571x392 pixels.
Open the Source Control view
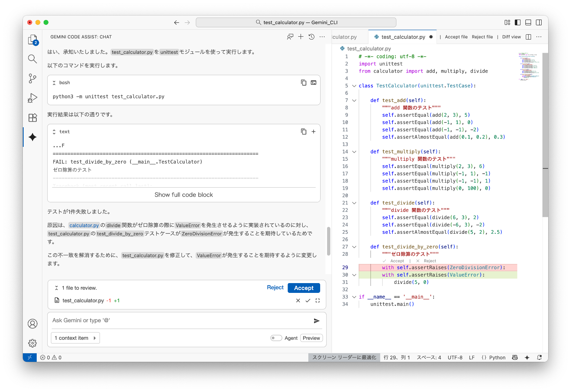coord(33,78)
